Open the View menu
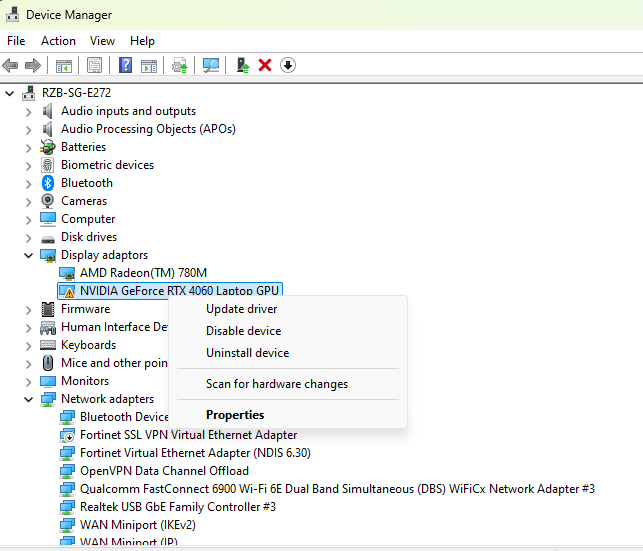The height and width of the screenshot is (551, 643). (x=103, y=41)
